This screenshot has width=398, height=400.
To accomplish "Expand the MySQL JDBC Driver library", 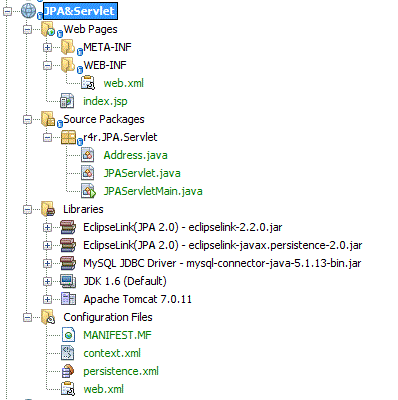I will [x=47, y=263].
